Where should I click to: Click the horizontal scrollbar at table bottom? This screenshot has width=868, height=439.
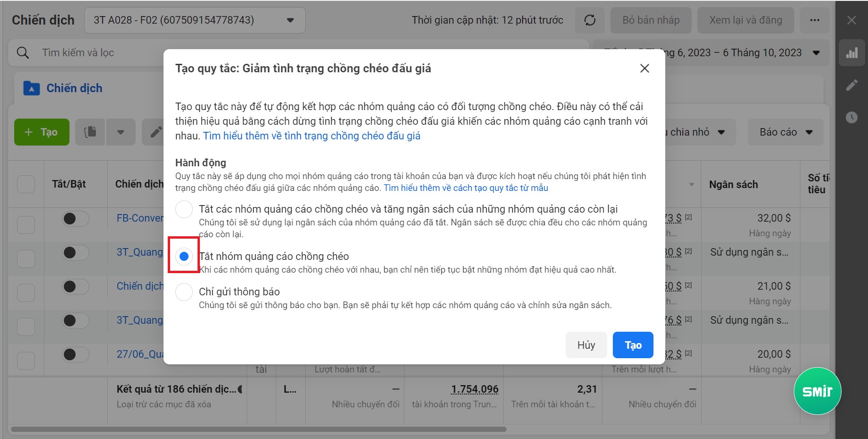258,429
